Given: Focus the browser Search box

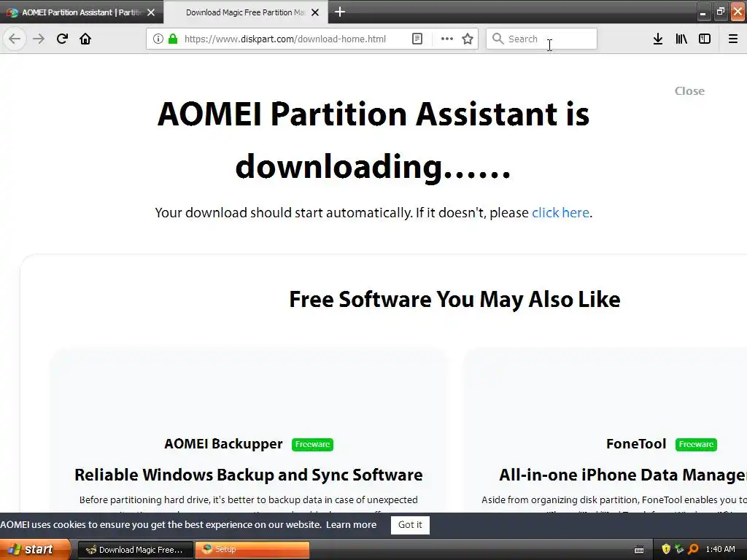Looking at the screenshot, I should [541, 39].
